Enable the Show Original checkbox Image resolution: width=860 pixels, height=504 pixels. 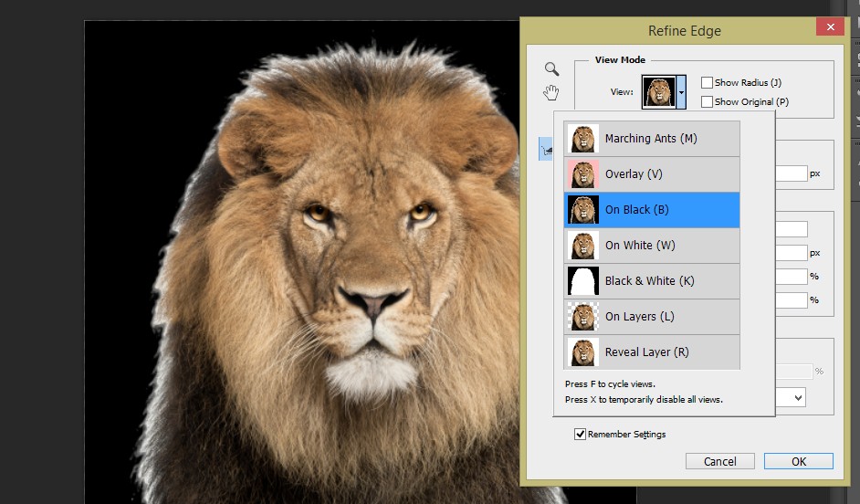pyautogui.click(x=707, y=102)
